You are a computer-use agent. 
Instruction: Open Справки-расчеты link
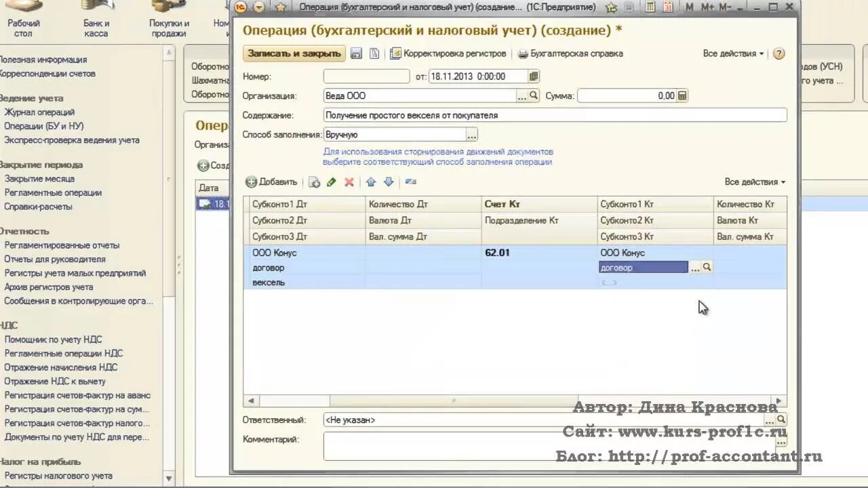[x=38, y=207]
